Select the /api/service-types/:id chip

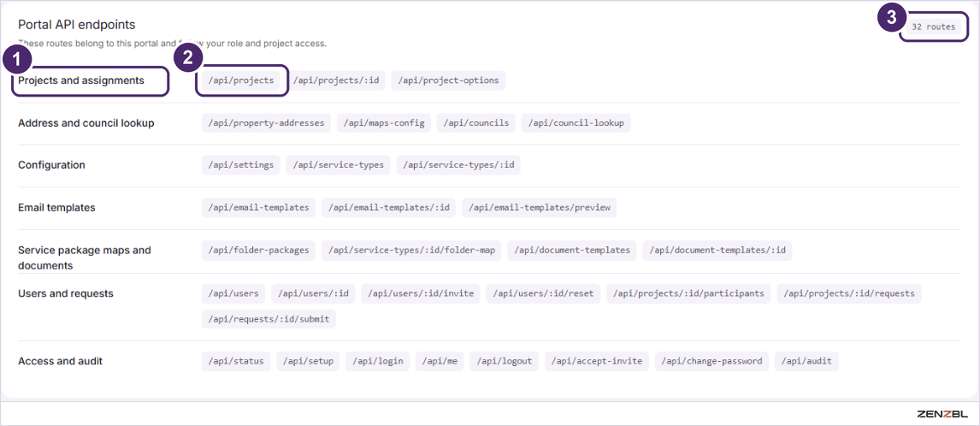458,165
